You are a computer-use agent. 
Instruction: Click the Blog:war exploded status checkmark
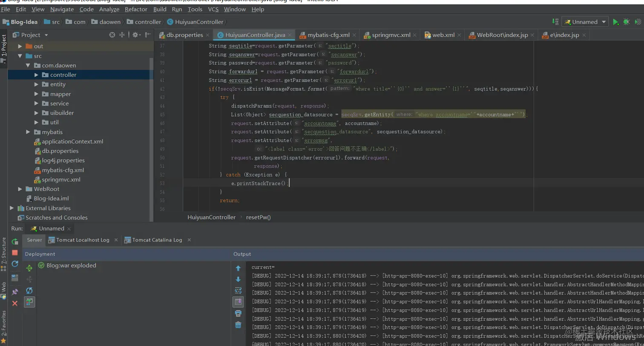41,265
